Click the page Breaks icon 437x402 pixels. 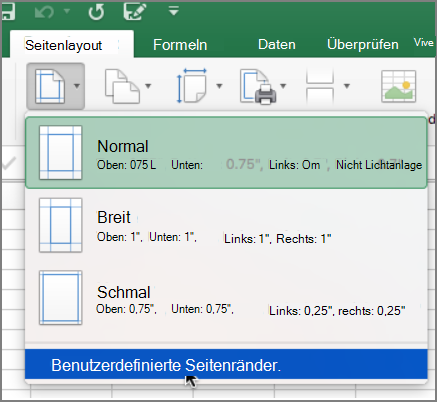[320, 86]
